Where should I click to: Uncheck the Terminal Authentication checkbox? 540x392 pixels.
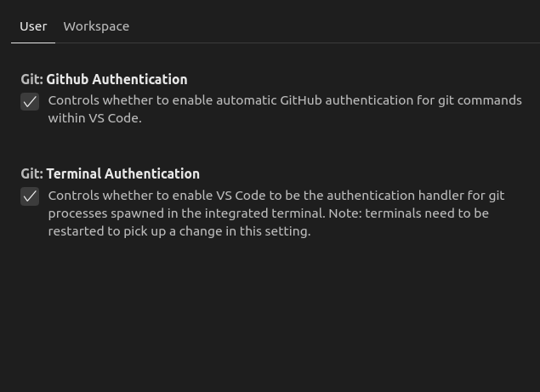[30, 196]
